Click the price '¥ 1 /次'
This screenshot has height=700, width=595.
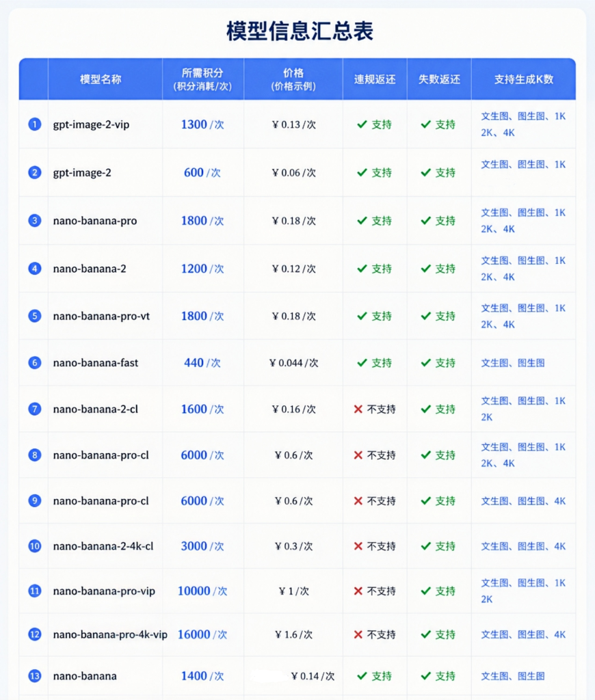point(293,591)
